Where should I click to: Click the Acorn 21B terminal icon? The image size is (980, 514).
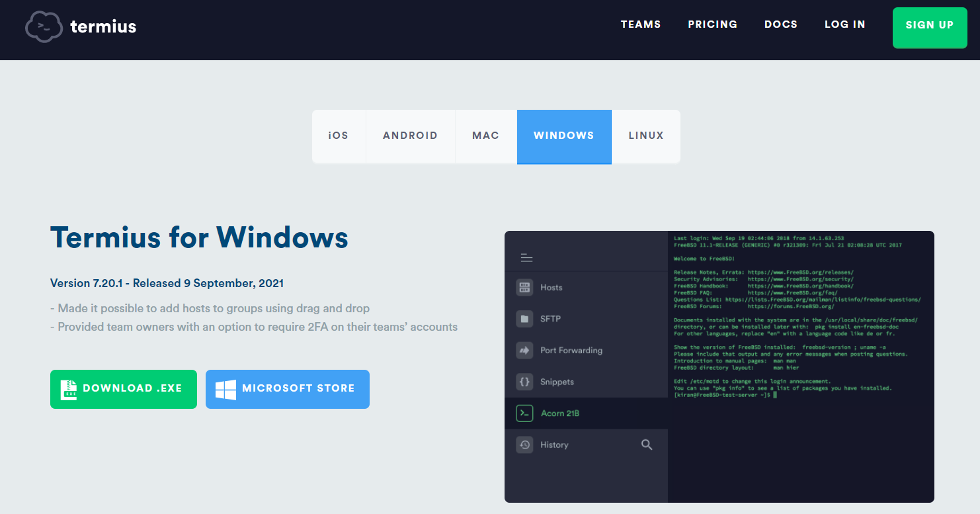click(524, 413)
